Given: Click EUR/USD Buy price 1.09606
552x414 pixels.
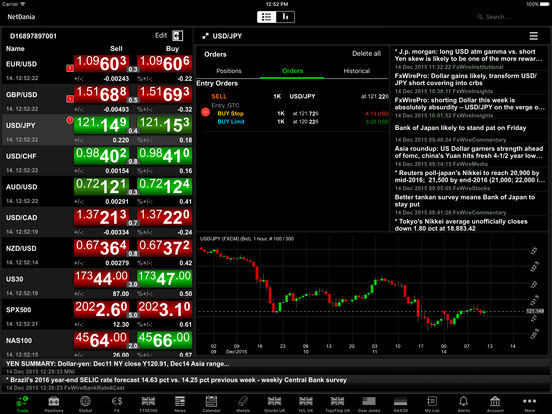Looking at the screenshot, I should tap(164, 64).
